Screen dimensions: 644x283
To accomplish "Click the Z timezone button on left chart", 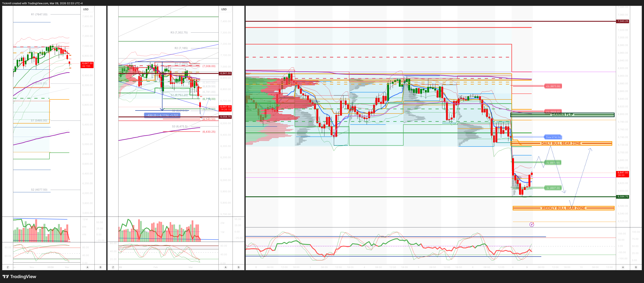I will pos(7,267).
